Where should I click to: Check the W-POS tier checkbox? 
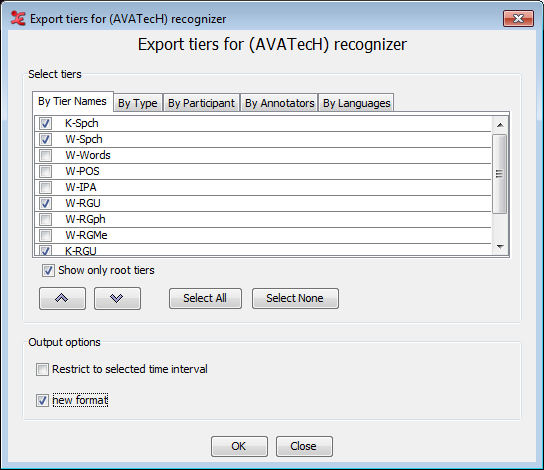point(45,171)
